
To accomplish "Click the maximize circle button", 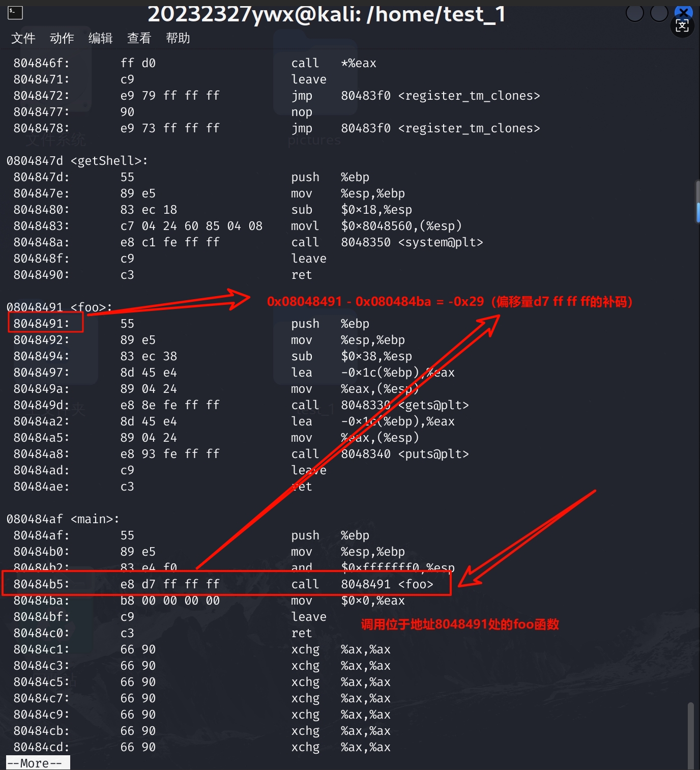I will click(659, 13).
